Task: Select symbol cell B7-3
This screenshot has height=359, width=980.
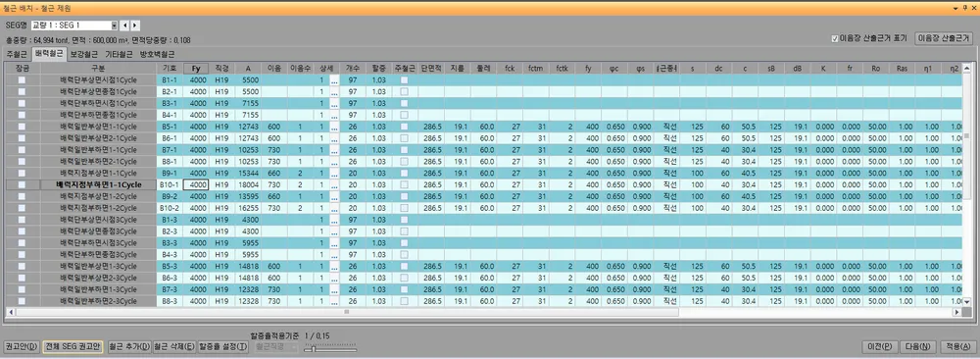Action: point(170,289)
